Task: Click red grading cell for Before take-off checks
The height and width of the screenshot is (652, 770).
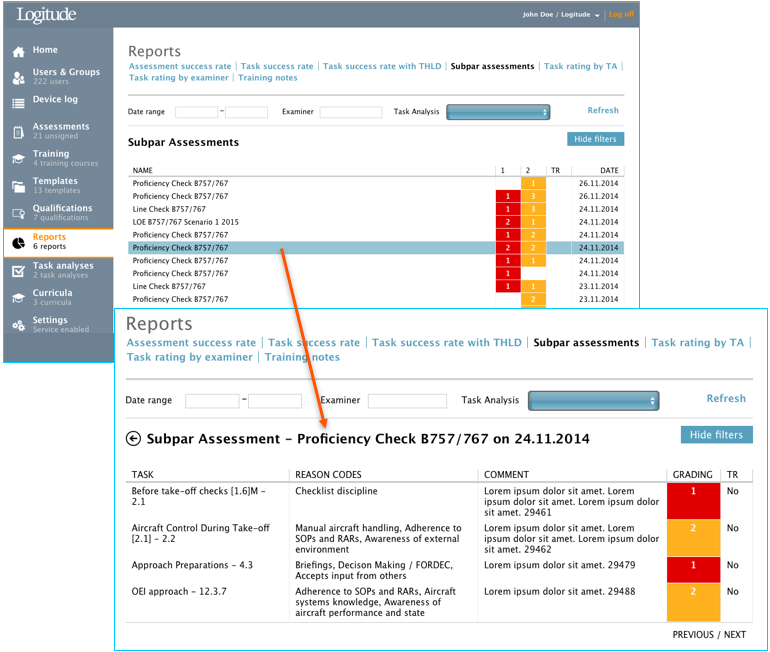Action: tap(693, 501)
